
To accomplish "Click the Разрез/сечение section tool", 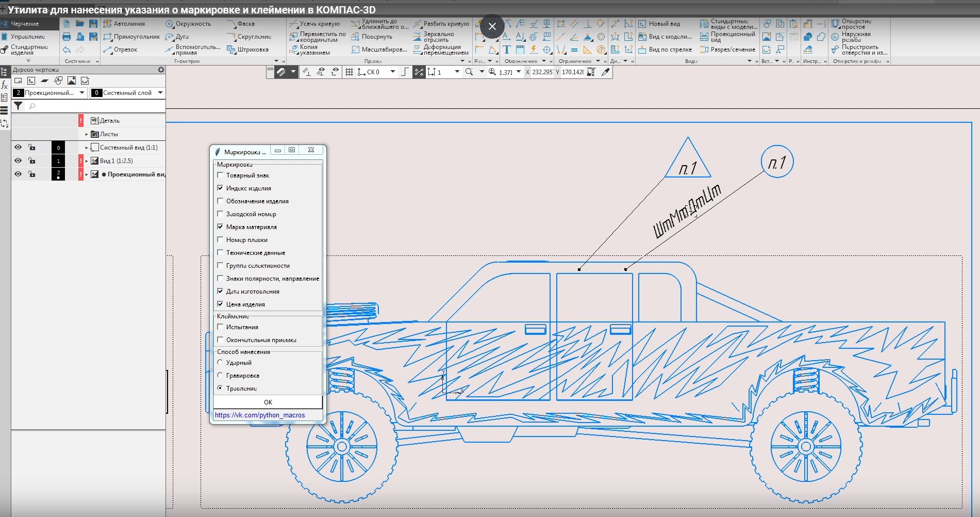I will [727, 50].
